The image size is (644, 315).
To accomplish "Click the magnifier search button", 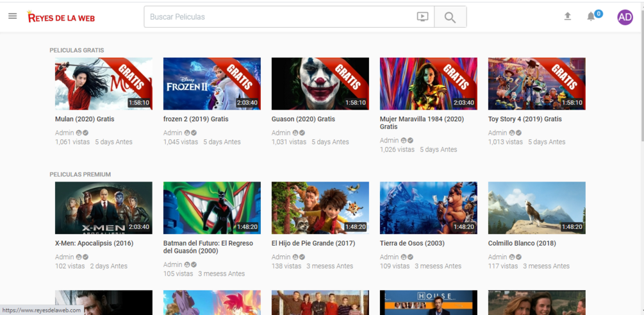I will (x=450, y=17).
